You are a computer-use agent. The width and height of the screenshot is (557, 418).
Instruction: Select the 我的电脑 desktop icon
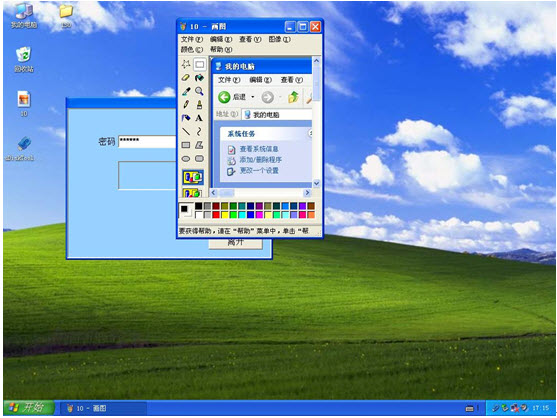click(x=24, y=16)
